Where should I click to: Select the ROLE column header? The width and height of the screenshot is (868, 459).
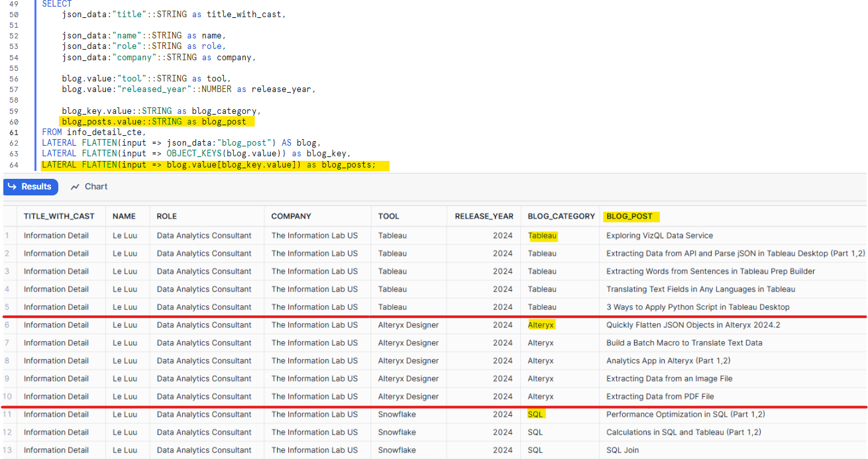[x=166, y=216]
